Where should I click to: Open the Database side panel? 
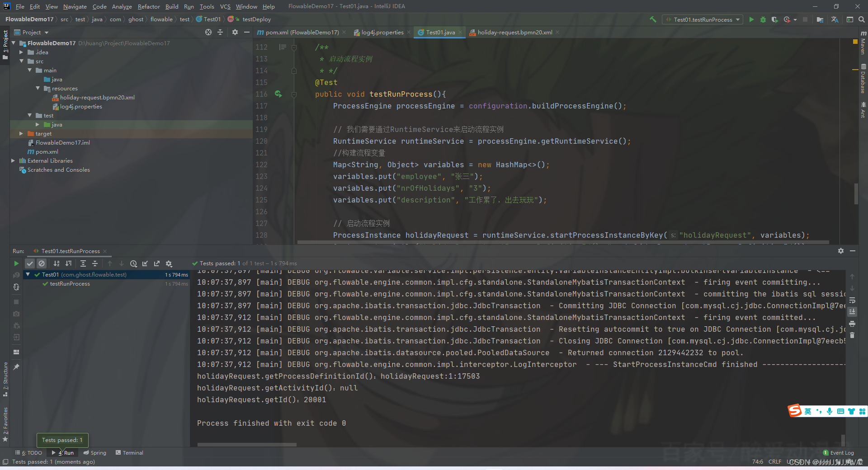click(x=863, y=79)
